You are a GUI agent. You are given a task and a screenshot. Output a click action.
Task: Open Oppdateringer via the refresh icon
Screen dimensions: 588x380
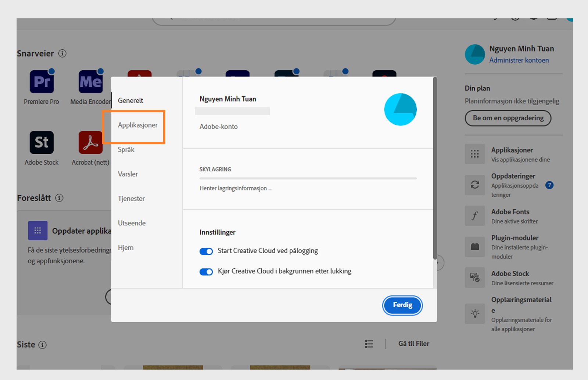point(475,185)
